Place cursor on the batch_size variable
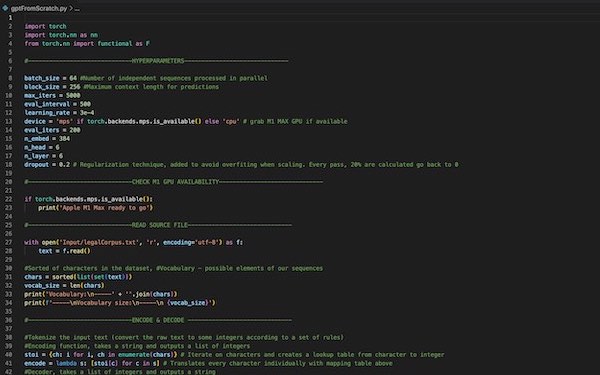This screenshot has height=375, width=600. coord(42,78)
